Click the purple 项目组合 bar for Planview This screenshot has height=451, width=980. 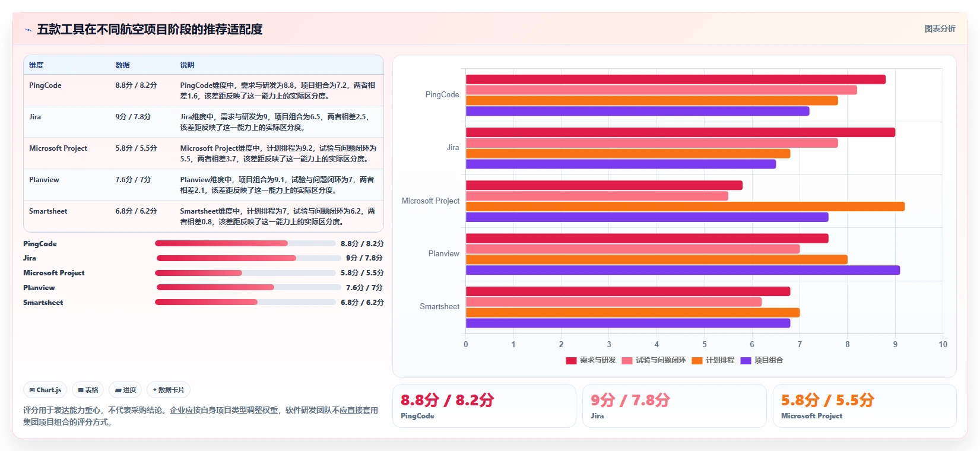pos(683,270)
